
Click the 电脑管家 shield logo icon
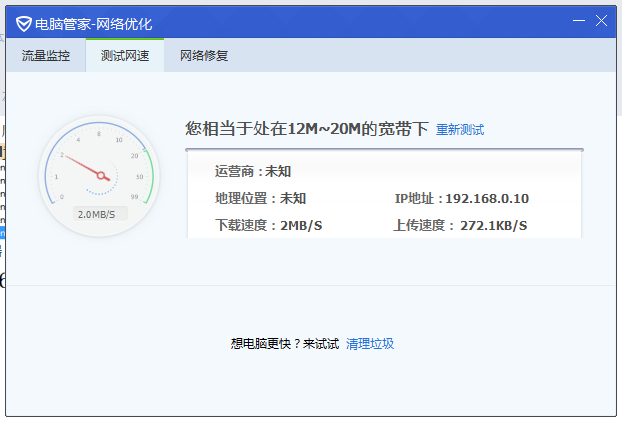(x=23, y=24)
